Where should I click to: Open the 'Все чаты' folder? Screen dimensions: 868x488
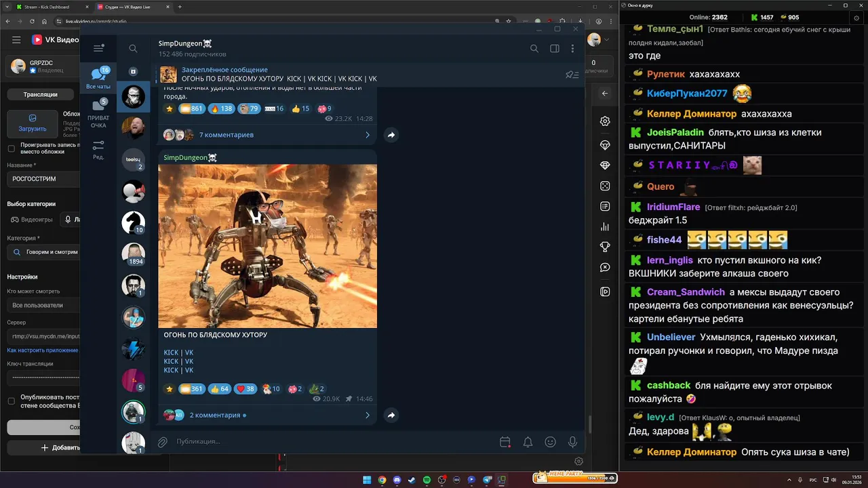98,79
